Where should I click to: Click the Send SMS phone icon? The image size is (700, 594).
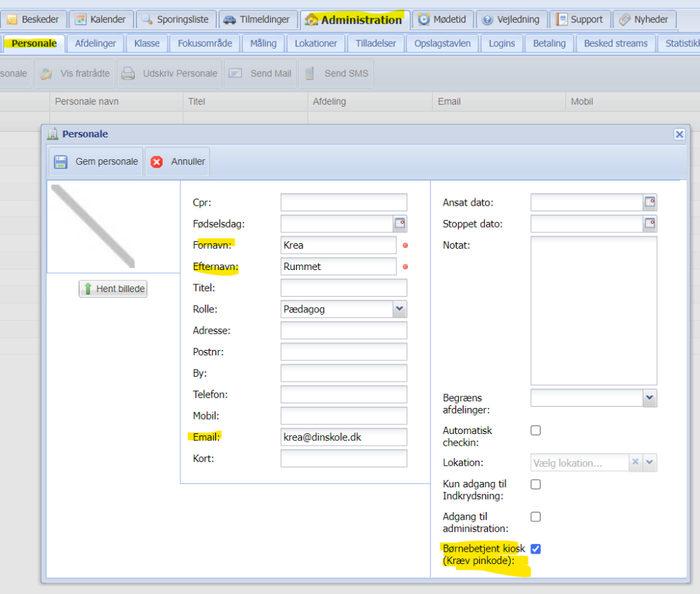tap(310, 73)
